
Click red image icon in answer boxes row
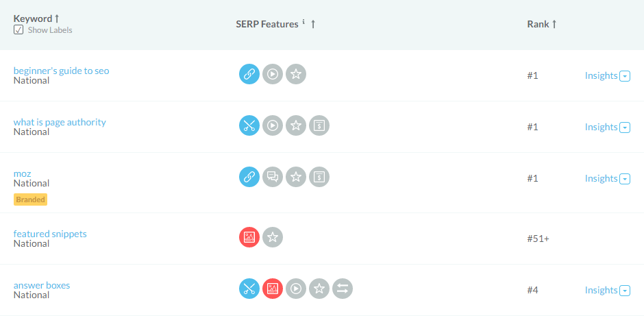tap(273, 289)
